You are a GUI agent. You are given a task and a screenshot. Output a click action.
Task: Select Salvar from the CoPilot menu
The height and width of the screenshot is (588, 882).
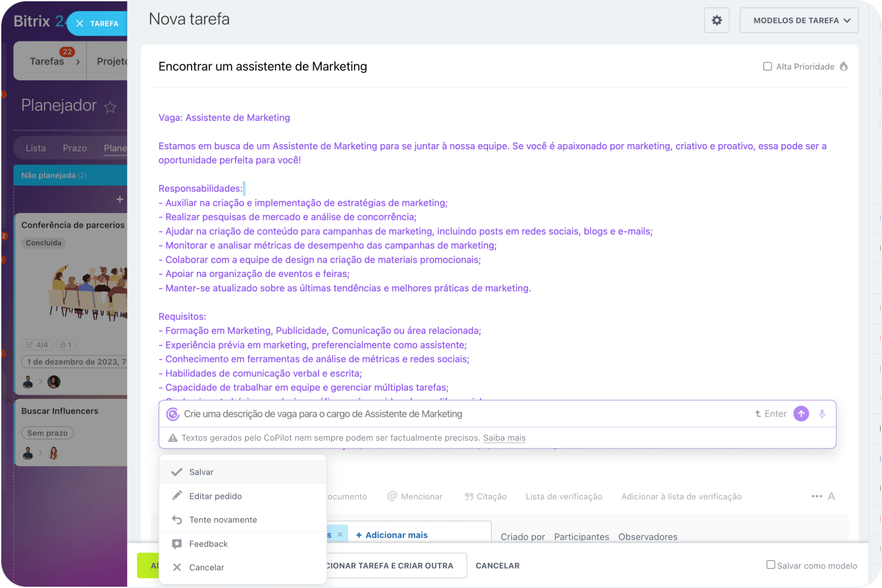201,472
